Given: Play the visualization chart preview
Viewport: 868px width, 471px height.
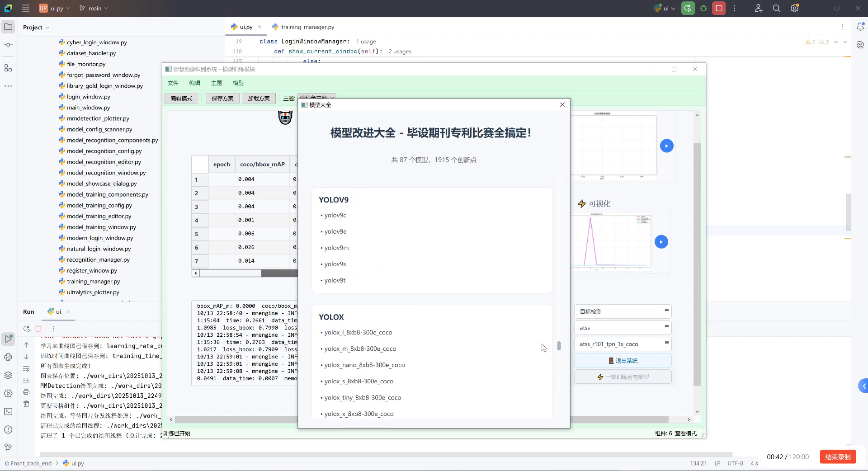Looking at the screenshot, I should coord(661,242).
